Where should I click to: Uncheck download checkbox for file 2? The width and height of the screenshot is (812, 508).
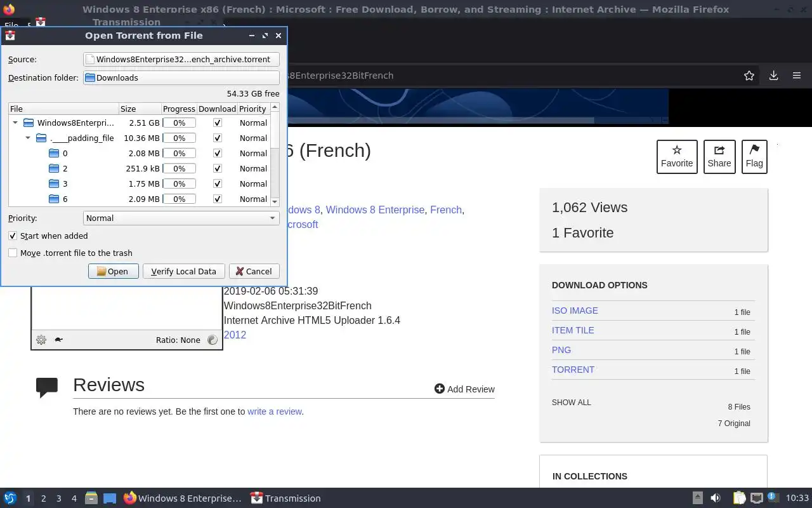pyautogui.click(x=218, y=168)
